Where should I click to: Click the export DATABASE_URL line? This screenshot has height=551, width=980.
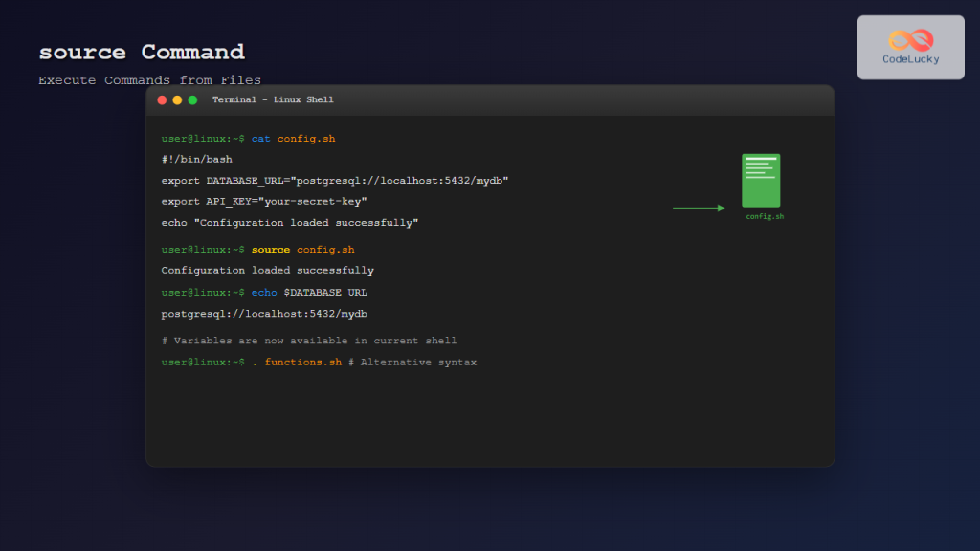click(335, 181)
